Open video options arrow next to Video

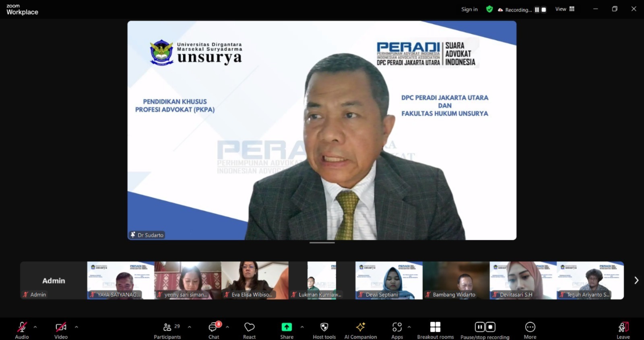click(76, 327)
